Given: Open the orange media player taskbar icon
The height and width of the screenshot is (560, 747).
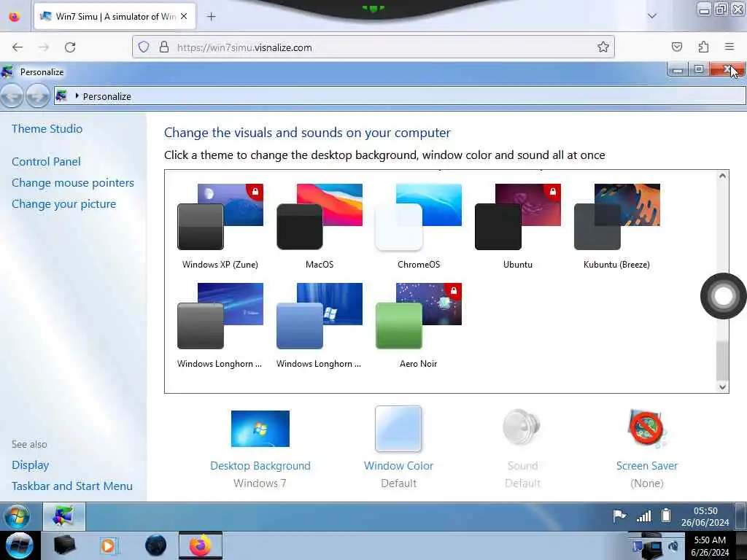Looking at the screenshot, I should pyautogui.click(x=109, y=545).
